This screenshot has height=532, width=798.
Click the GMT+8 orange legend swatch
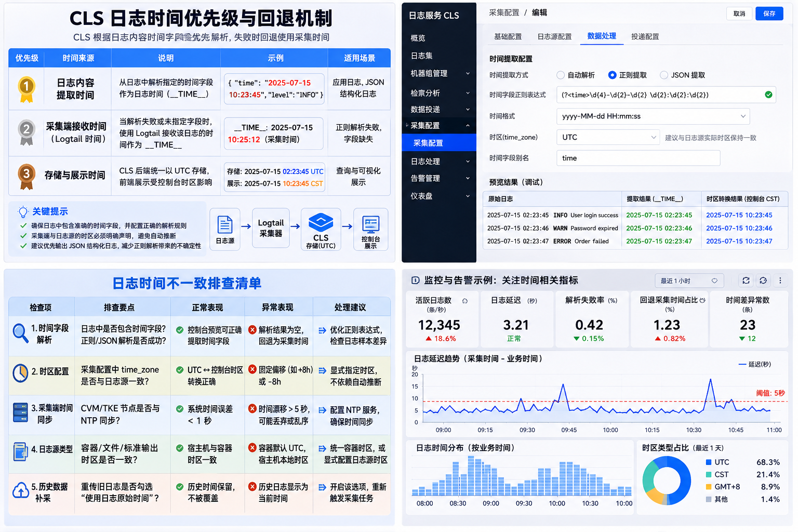click(x=709, y=487)
